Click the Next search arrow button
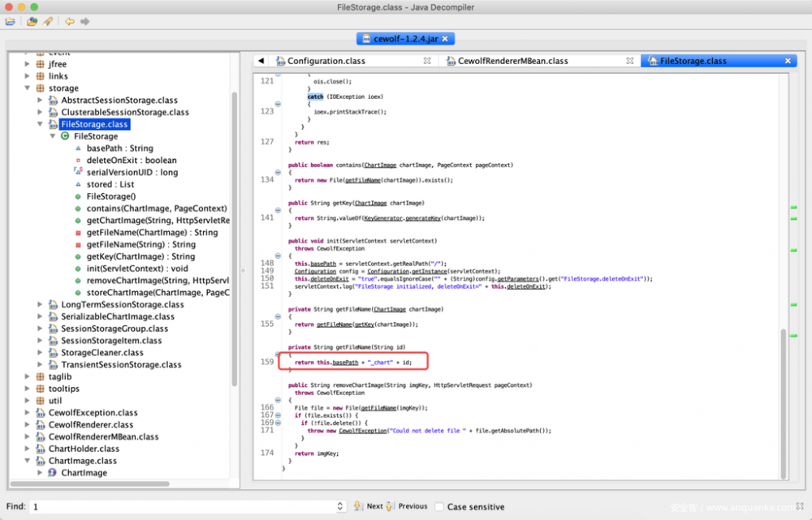The image size is (812, 520). coord(358,505)
